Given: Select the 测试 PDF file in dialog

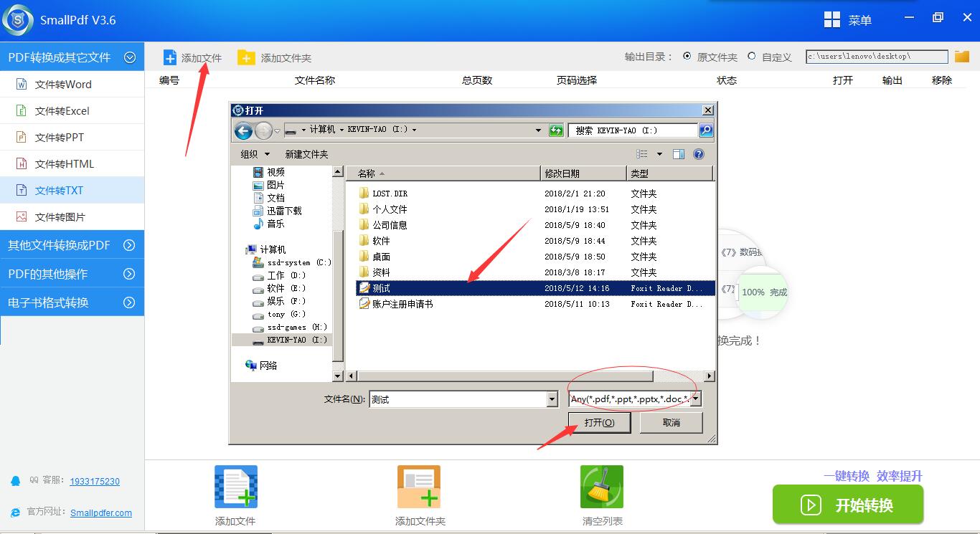Looking at the screenshot, I should click(x=535, y=288).
